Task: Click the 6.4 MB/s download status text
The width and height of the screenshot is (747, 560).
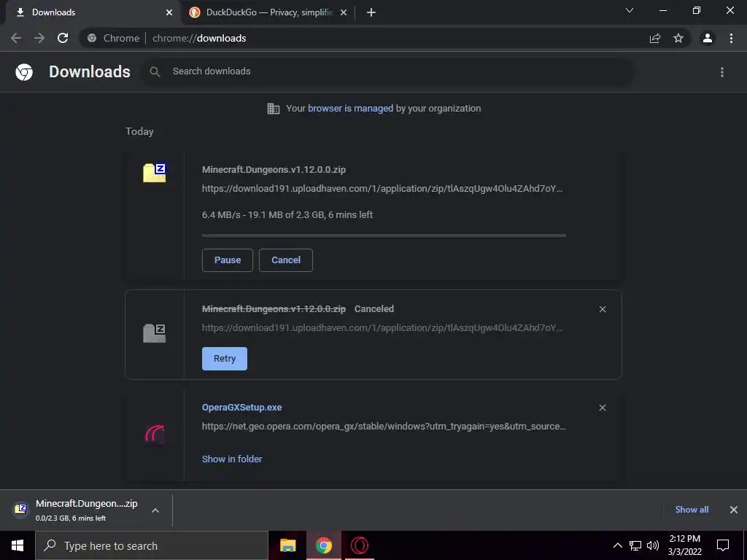Action: pos(287,215)
